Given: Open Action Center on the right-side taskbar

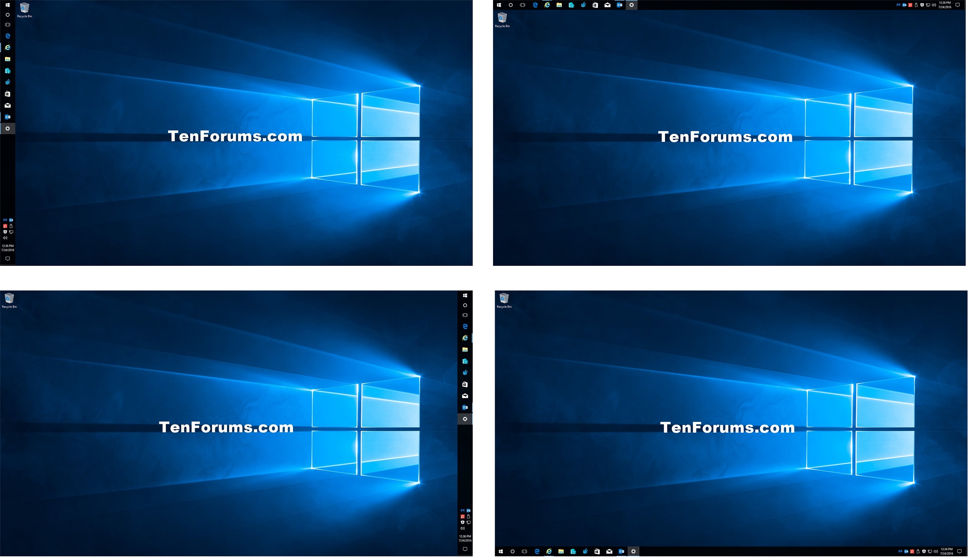Looking at the screenshot, I should tap(465, 549).
